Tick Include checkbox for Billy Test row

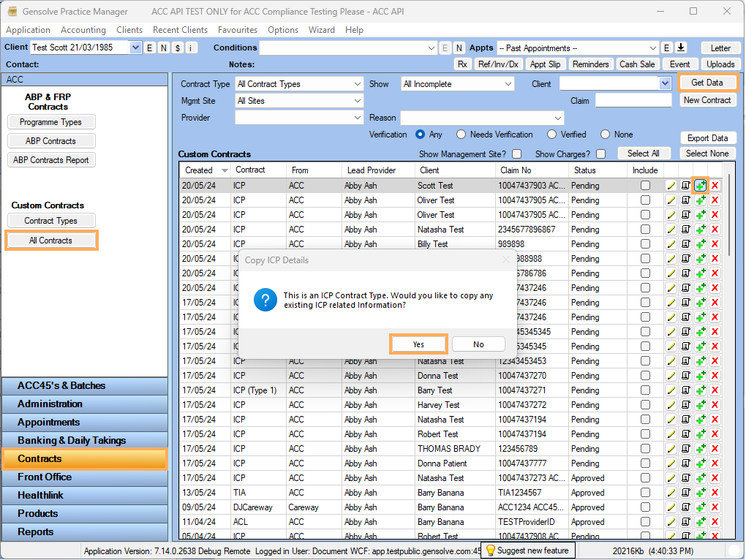tap(645, 244)
